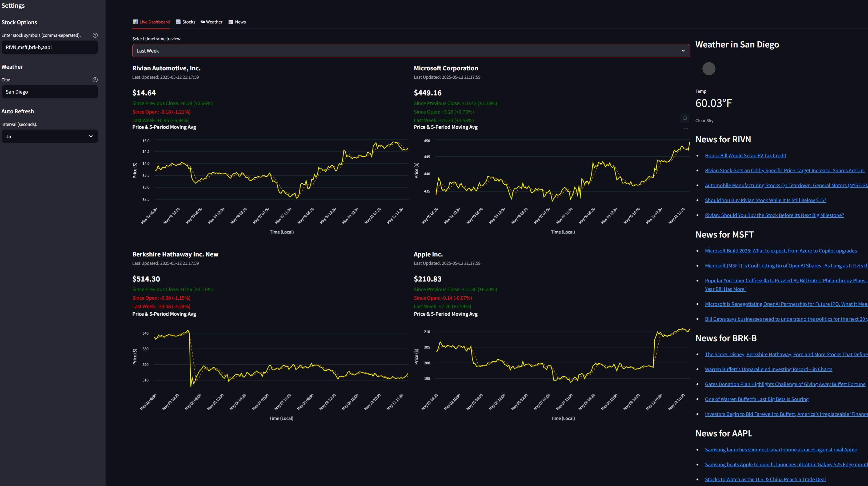
Task: Click the help icon beside stock symbols field
Action: pos(95,35)
